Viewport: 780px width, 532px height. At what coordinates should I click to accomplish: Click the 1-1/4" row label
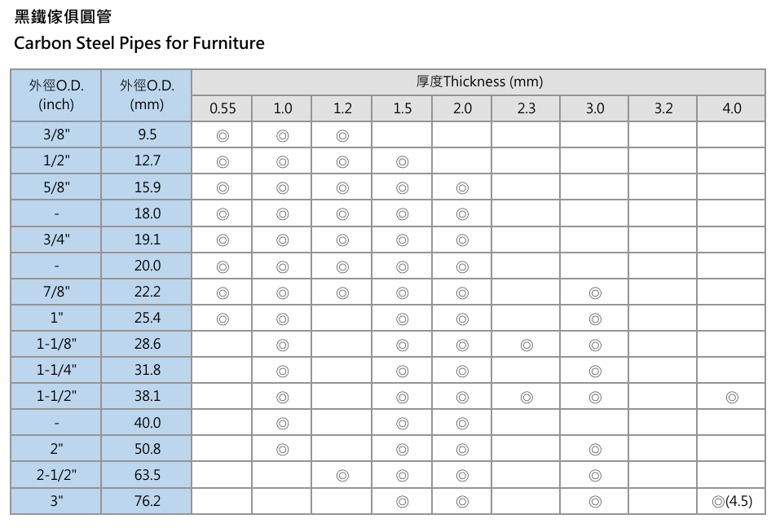(55, 370)
